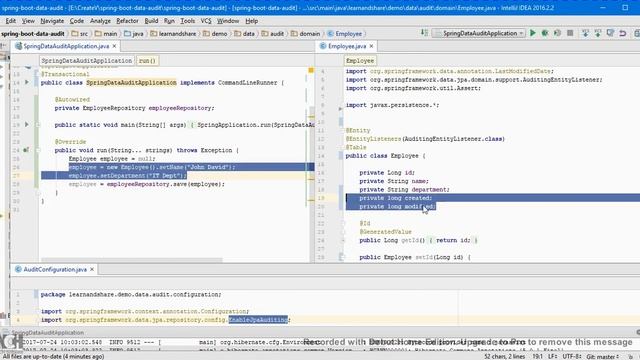This screenshot has width=640, height=360.
Task: Stop the running process with the square icon
Action: [570, 33]
